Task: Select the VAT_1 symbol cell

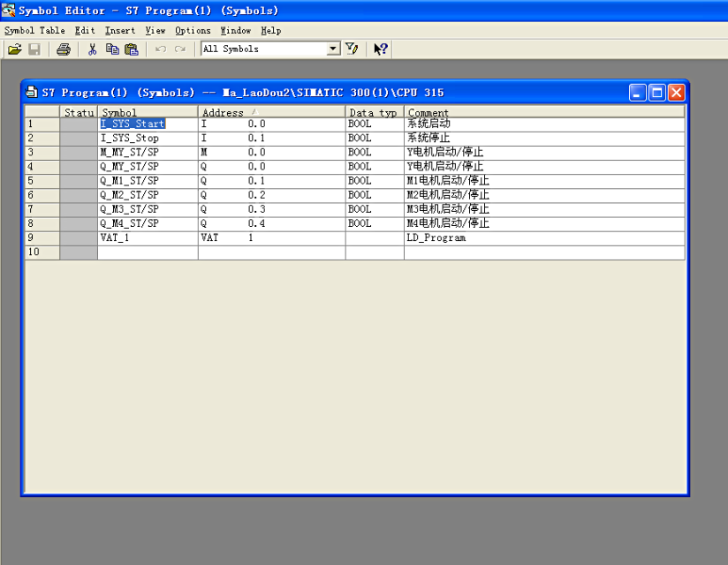Action: 148,237
